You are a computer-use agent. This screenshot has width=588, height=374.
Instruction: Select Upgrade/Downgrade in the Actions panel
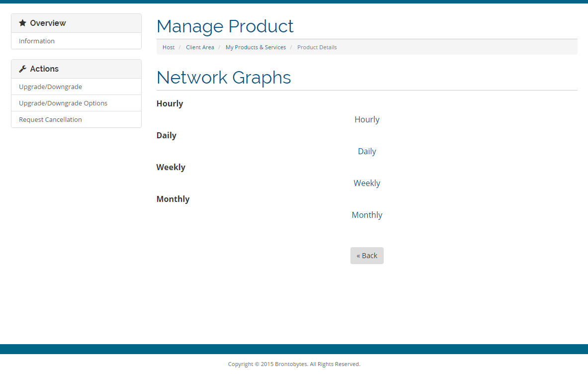point(50,87)
